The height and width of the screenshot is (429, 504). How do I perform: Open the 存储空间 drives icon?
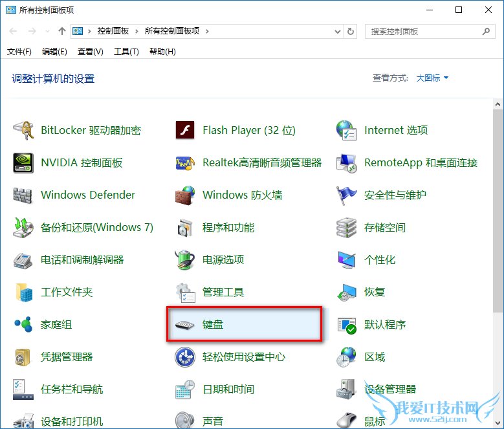(x=346, y=228)
